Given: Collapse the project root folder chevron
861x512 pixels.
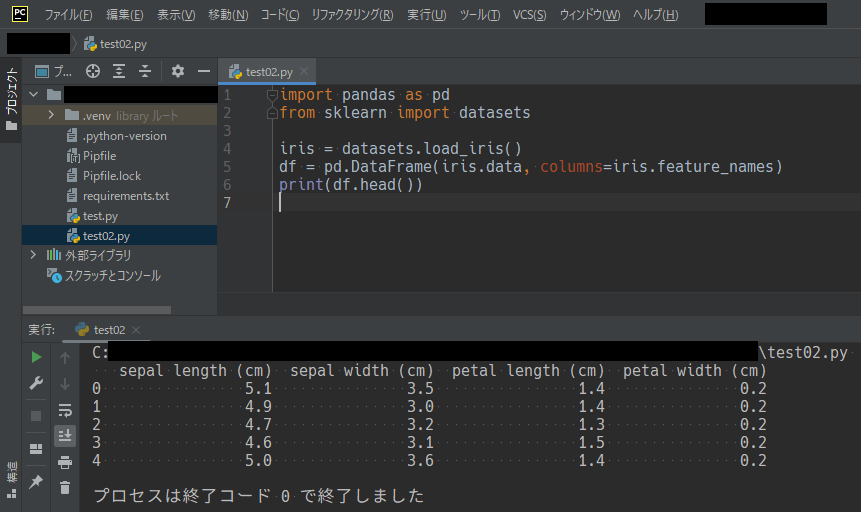Looking at the screenshot, I should tap(33, 94).
